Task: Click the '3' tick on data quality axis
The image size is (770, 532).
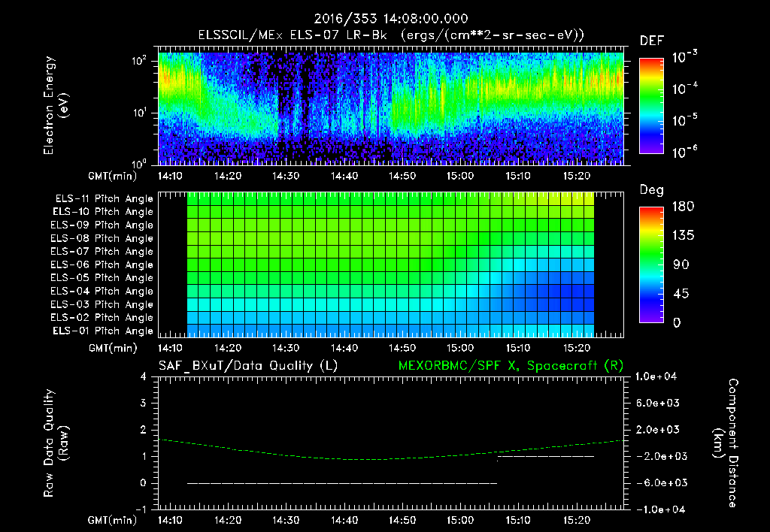Action: pyautogui.click(x=144, y=404)
